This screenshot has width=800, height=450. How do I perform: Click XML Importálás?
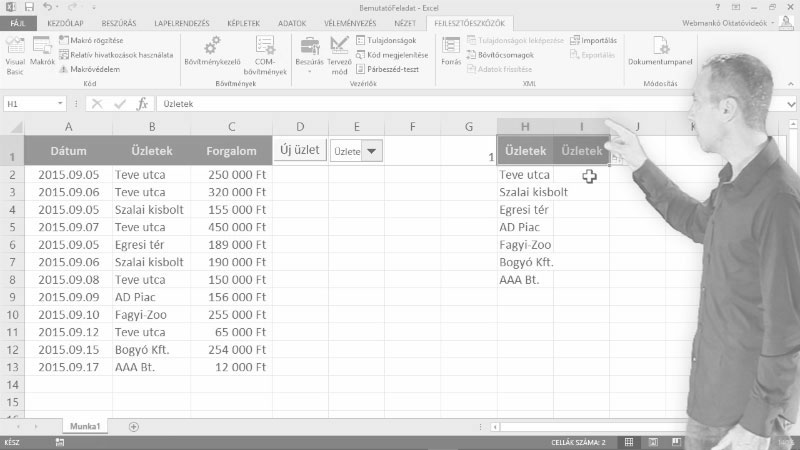click(x=593, y=40)
